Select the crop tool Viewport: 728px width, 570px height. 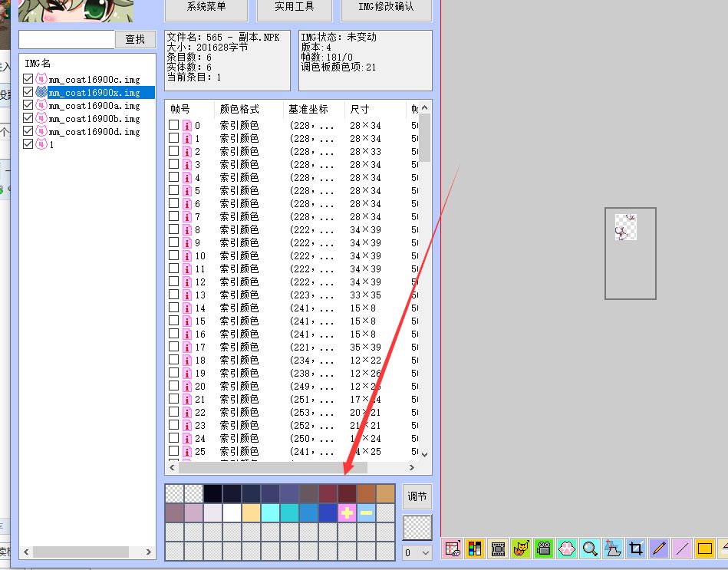(x=635, y=549)
